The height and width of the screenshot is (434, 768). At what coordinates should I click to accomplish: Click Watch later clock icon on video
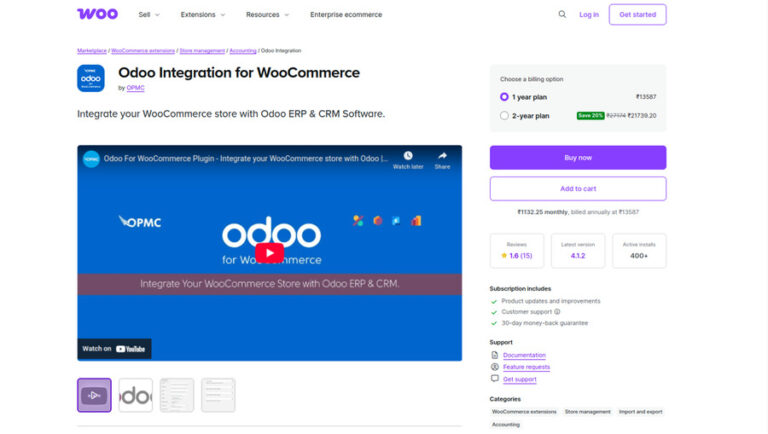click(408, 156)
